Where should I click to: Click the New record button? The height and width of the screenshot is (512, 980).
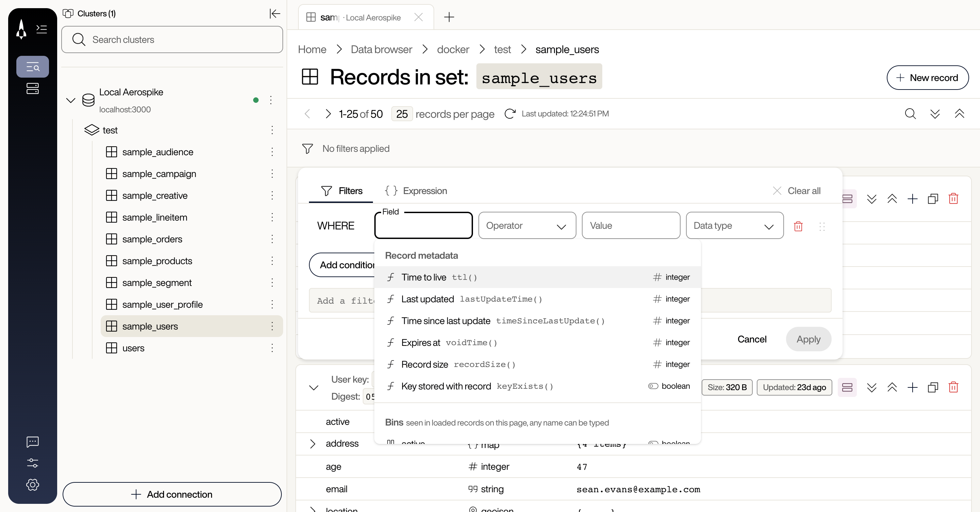[x=928, y=78]
